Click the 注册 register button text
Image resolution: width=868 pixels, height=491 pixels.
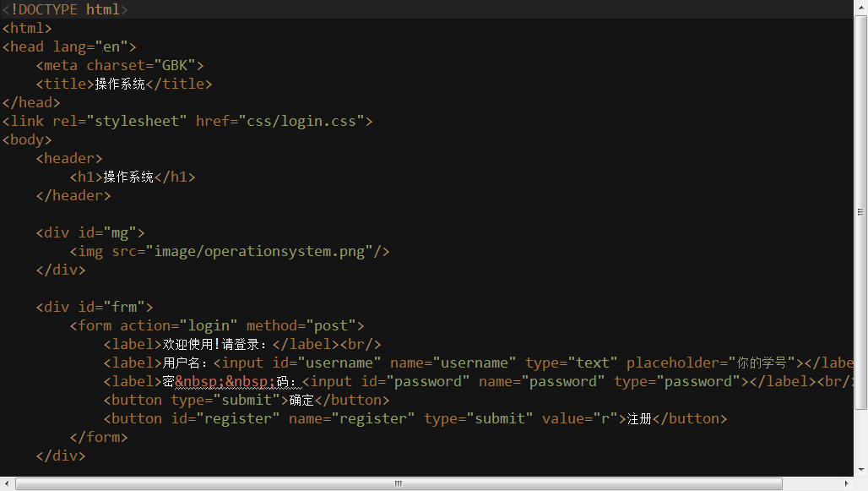[x=639, y=418]
